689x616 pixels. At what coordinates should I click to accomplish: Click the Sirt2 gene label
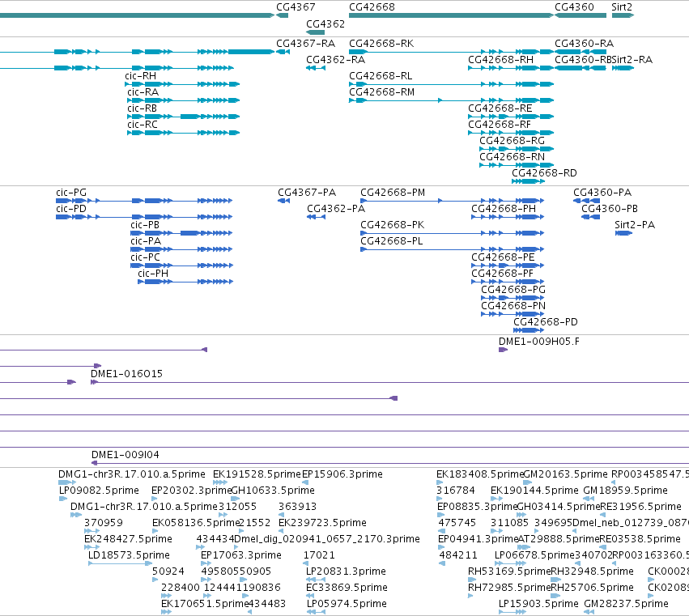tap(622, 7)
